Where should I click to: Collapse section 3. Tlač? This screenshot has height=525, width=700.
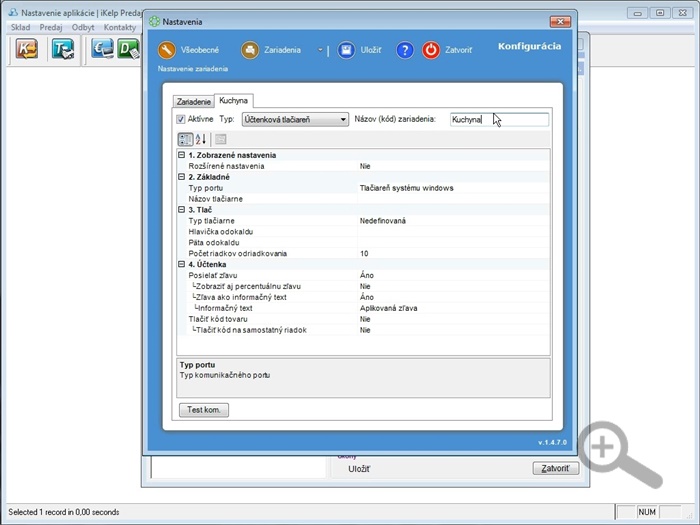(x=181, y=209)
